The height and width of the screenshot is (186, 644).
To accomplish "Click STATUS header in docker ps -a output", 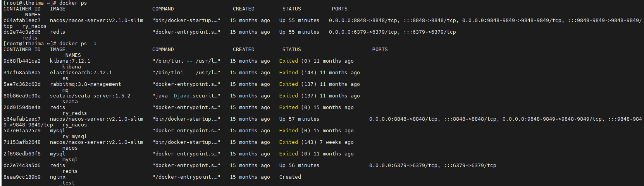I will point(292,49).
